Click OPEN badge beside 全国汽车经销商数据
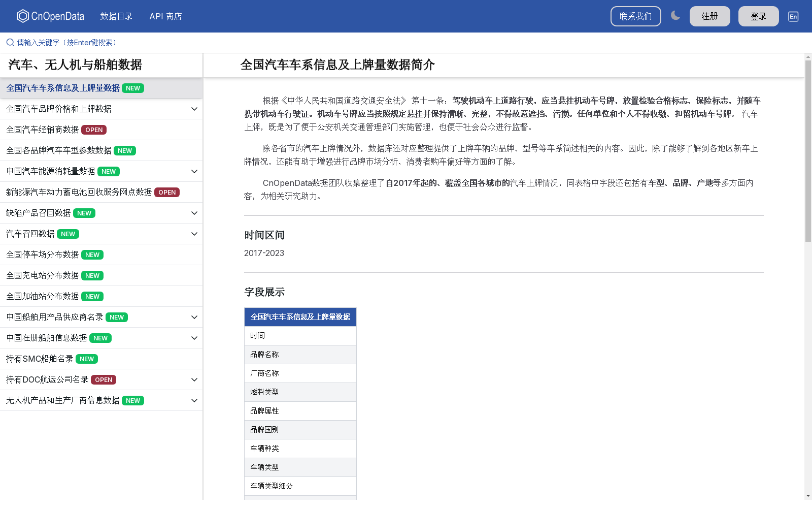 tap(94, 130)
